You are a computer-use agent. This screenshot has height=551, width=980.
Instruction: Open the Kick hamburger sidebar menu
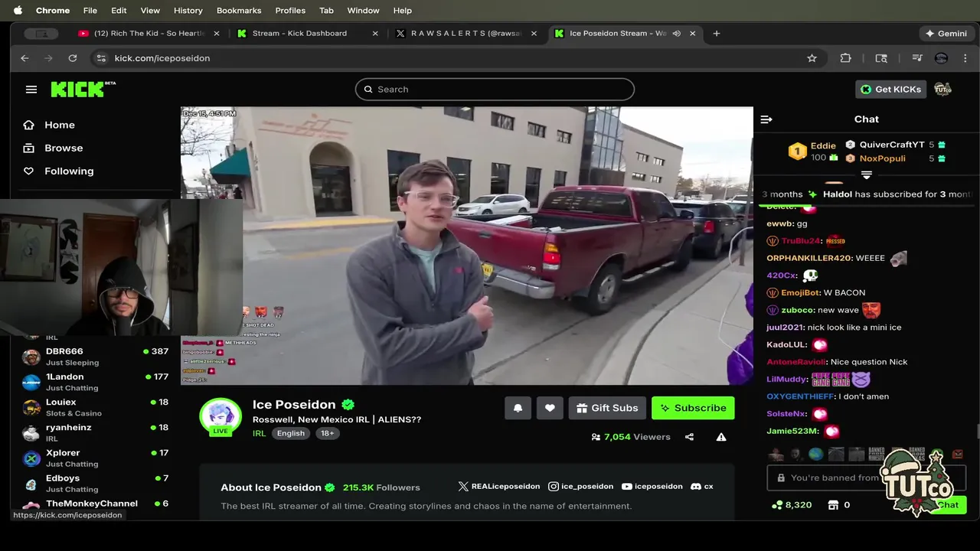(31, 90)
